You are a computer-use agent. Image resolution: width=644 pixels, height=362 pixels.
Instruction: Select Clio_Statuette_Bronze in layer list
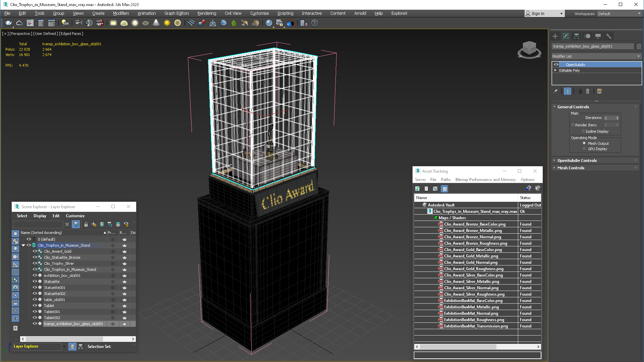pyautogui.click(x=62, y=257)
